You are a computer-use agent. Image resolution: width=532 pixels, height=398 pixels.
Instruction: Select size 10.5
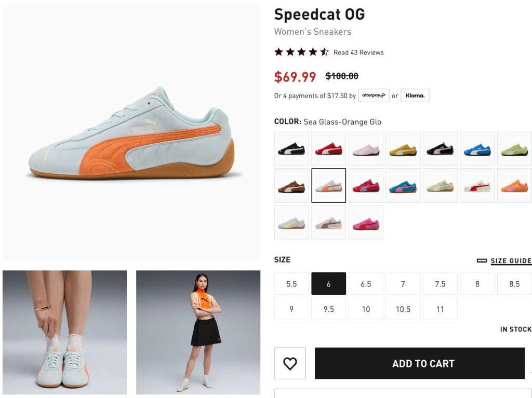403,309
